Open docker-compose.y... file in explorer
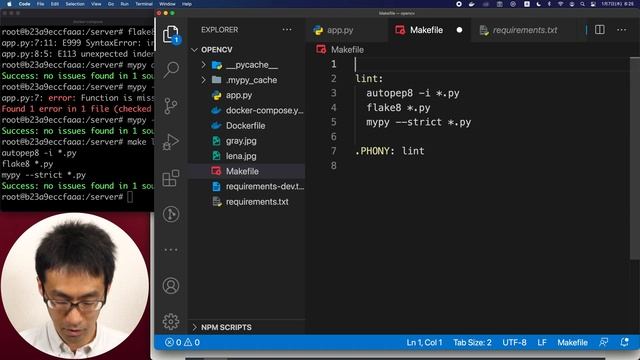 tap(264, 111)
